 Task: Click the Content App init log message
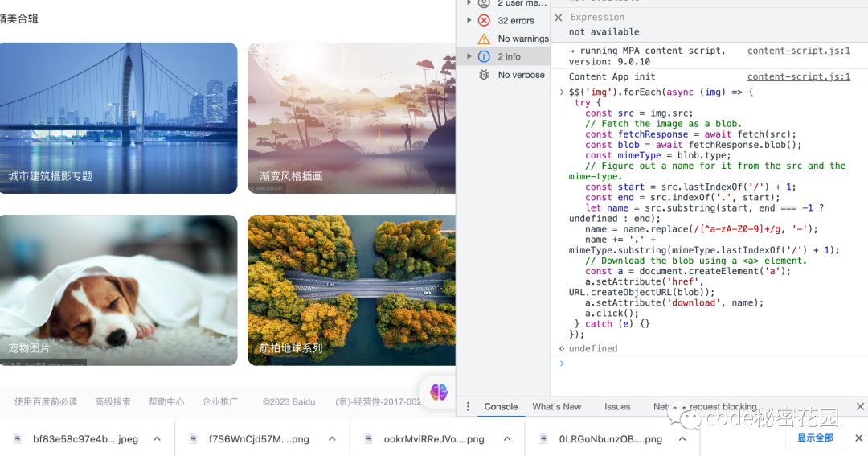pos(612,76)
